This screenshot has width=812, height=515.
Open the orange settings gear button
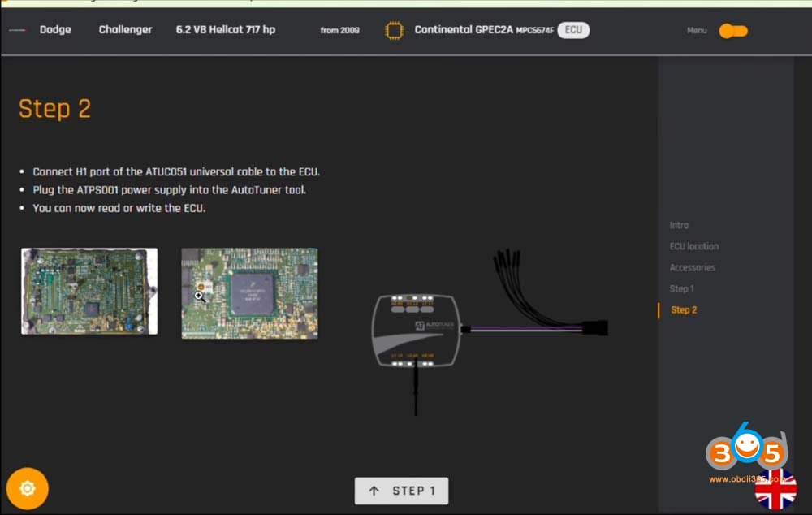(28, 488)
